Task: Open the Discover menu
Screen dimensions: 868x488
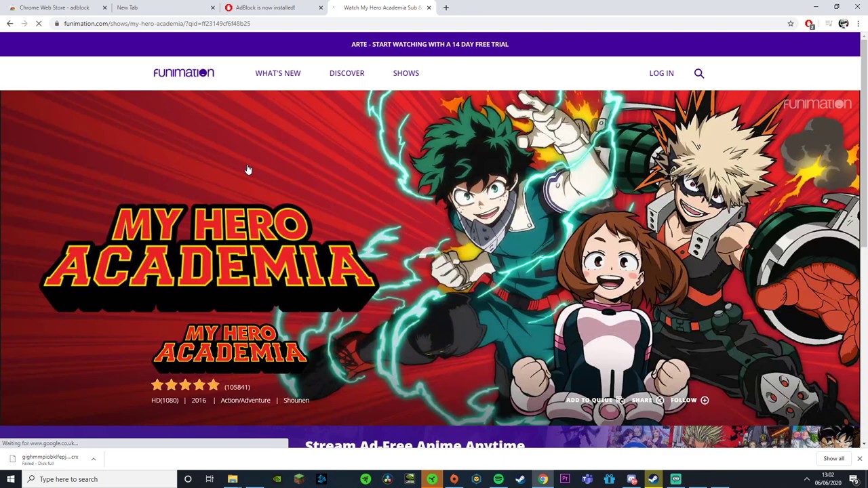Action: pos(347,73)
